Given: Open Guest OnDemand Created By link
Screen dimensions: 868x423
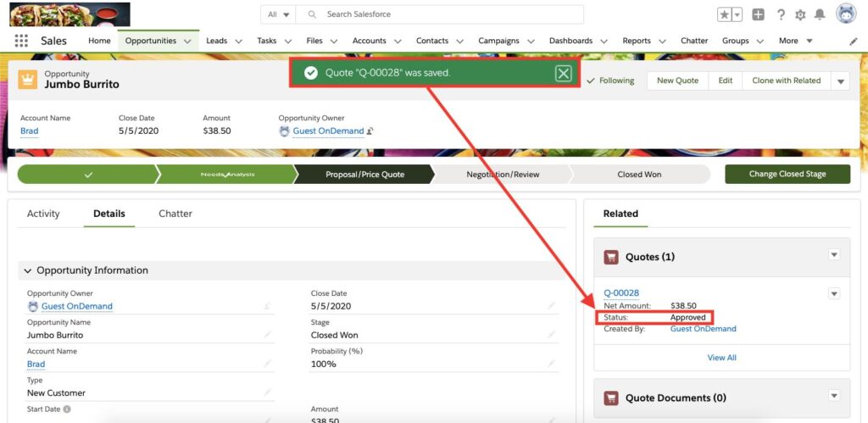Looking at the screenshot, I should (x=703, y=329).
